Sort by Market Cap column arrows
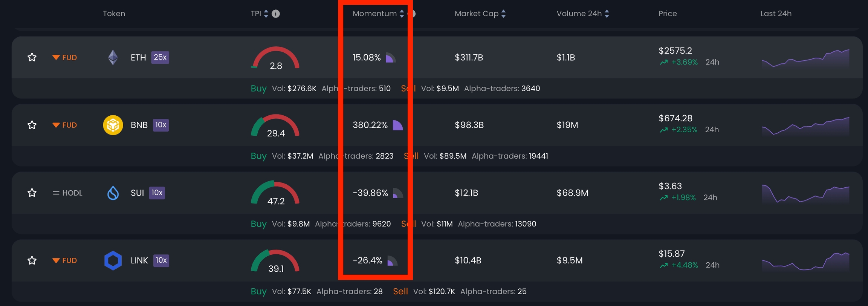The width and height of the screenshot is (868, 306). click(x=504, y=14)
